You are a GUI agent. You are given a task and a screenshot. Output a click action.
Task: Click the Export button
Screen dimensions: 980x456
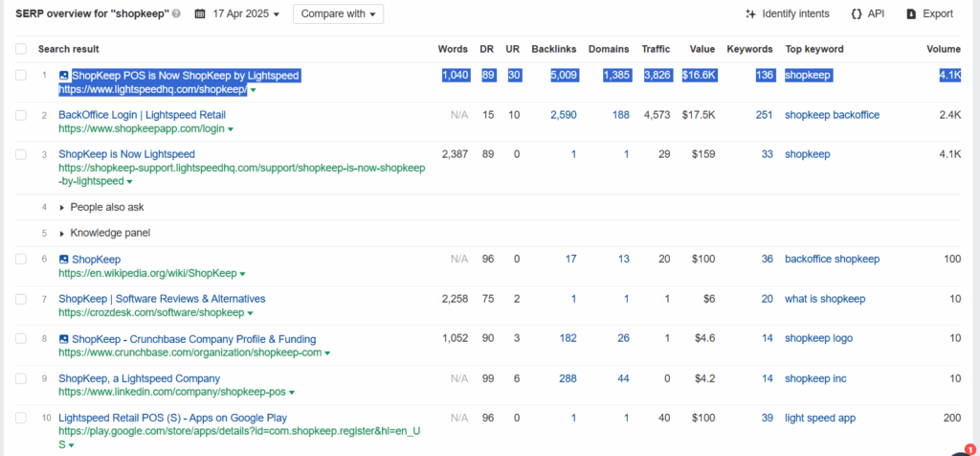coord(930,13)
